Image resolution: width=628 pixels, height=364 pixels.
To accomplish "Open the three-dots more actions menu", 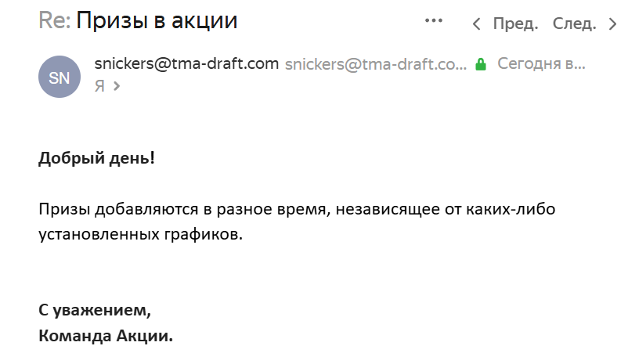I will pos(434,21).
